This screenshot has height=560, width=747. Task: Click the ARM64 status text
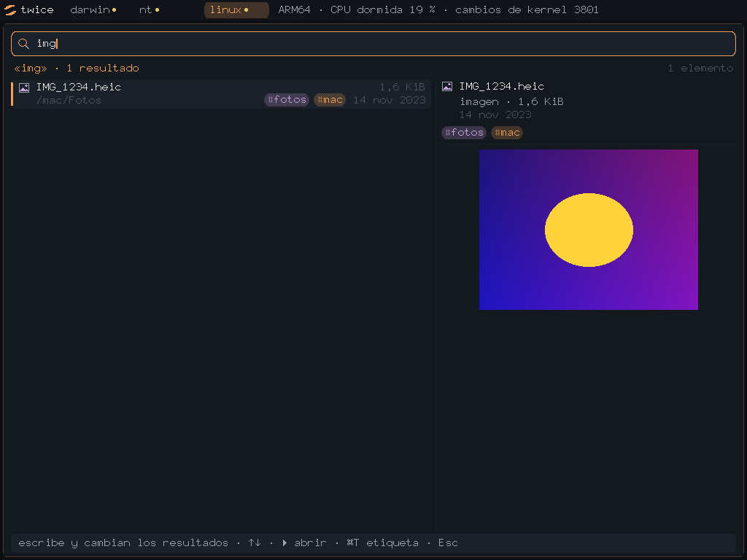point(294,10)
